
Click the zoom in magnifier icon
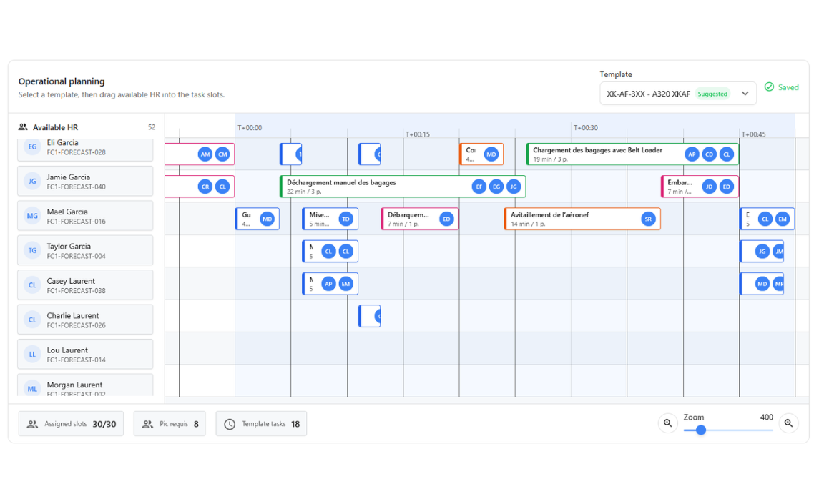[x=788, y=423]
